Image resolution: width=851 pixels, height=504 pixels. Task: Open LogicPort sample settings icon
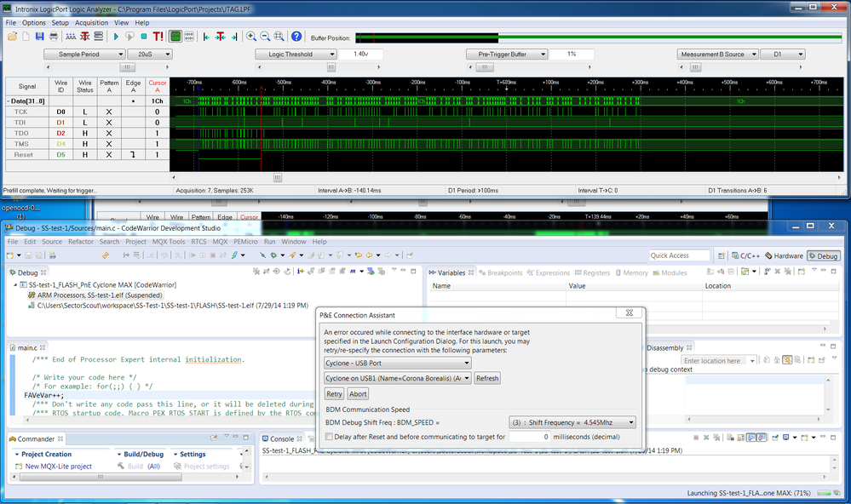point(71,37)
